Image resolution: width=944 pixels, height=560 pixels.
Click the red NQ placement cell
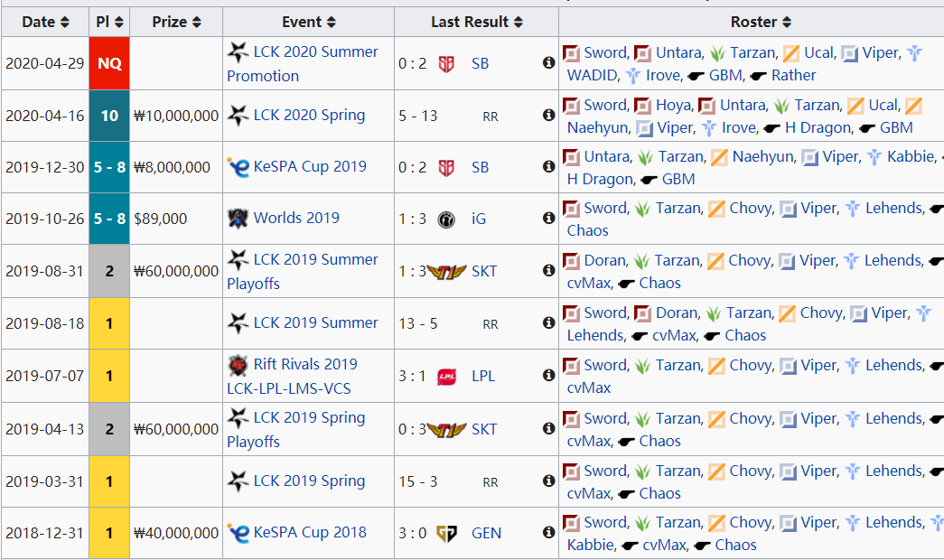pyautogui.click(x=110, y=63)
